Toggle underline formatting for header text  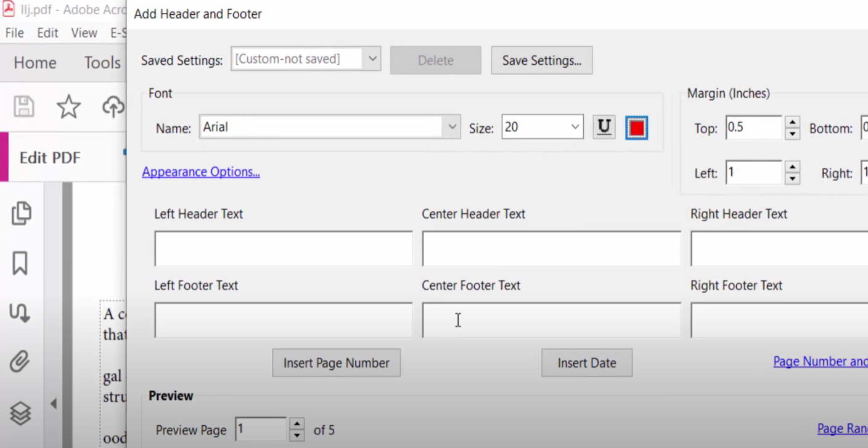click(604, 127)
